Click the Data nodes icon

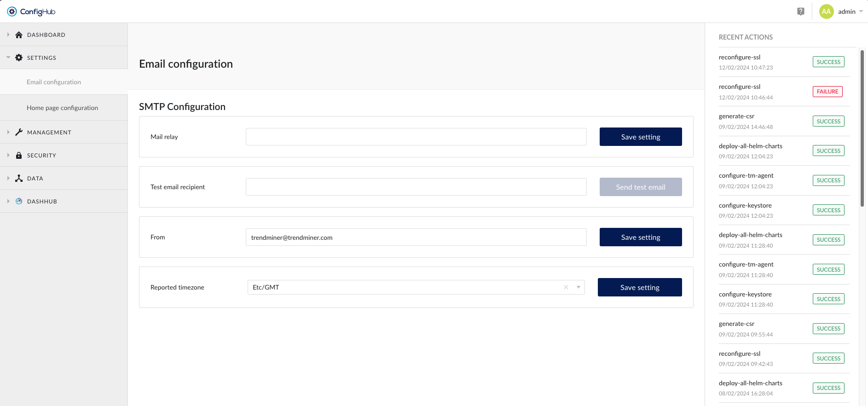point(19,178)
